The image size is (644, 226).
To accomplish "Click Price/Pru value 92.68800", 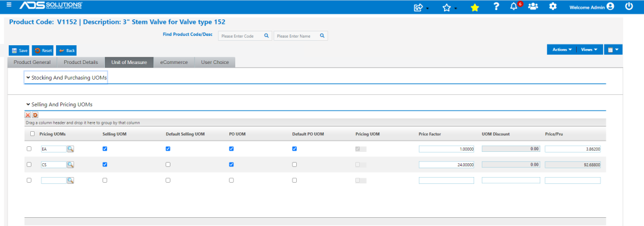I will click(x=572, y=164).
